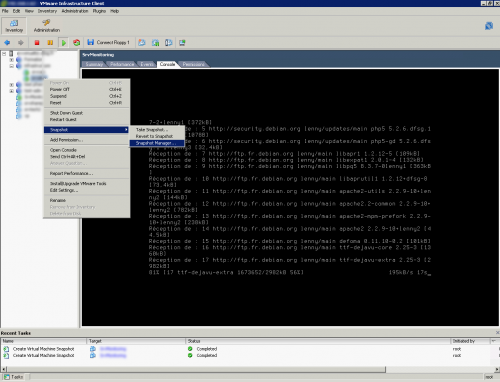Click the gray Forward navigation arrow
The height and width of the screenshot is (382, 500).
tap(21, 43)
